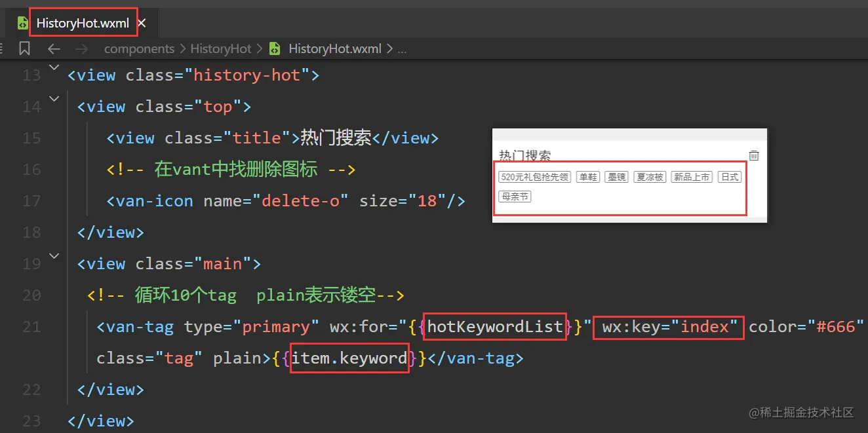The width and height of the screenshot is (868, 433).
Task: Click the size="18" attribute
Action: pyautogui.click(x=402, y=201)
